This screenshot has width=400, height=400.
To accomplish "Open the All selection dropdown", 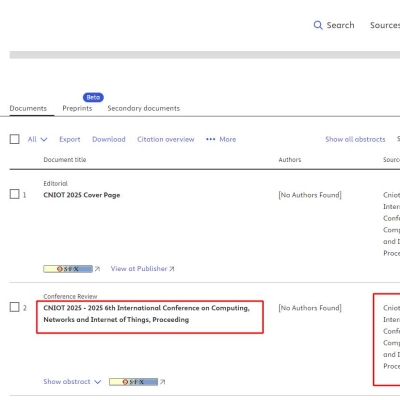I will coord(37,139).
